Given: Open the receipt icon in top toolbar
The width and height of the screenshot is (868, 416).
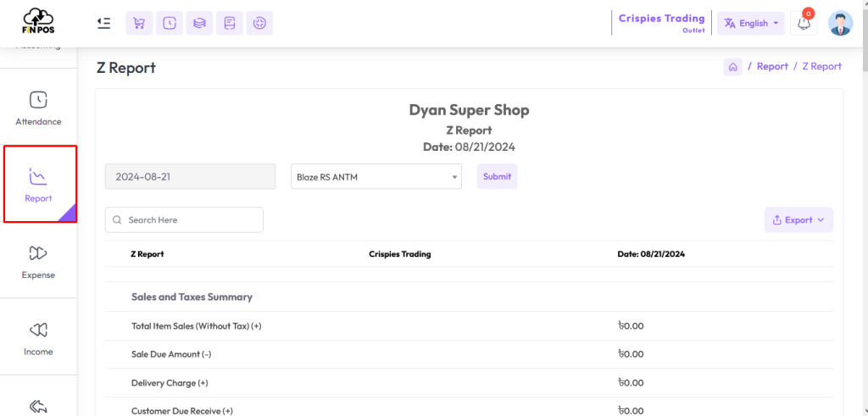Looking at the screenshot, I should pyautogui.click(x=229, y=24).
